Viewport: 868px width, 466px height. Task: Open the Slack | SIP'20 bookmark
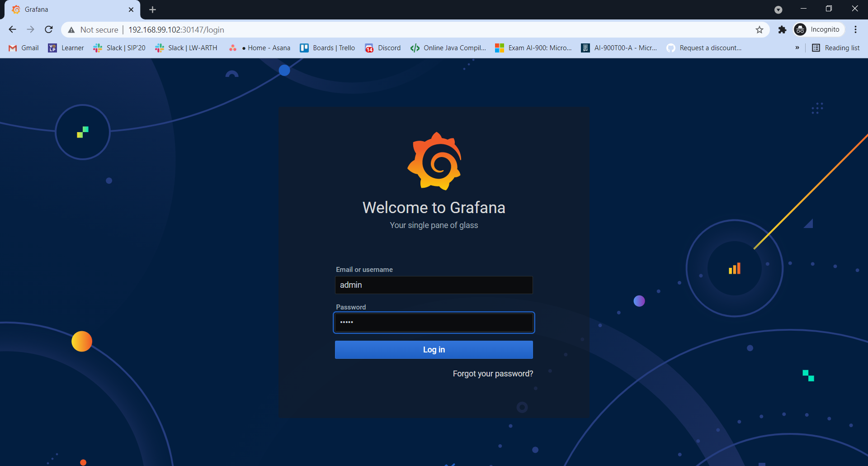tap(119, 48)
